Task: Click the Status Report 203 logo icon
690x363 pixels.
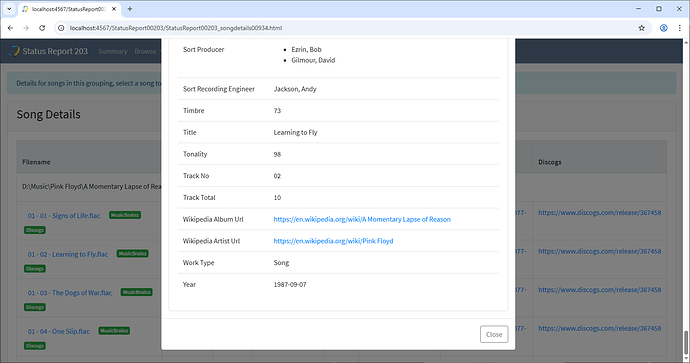Action: tap(15, 51)
